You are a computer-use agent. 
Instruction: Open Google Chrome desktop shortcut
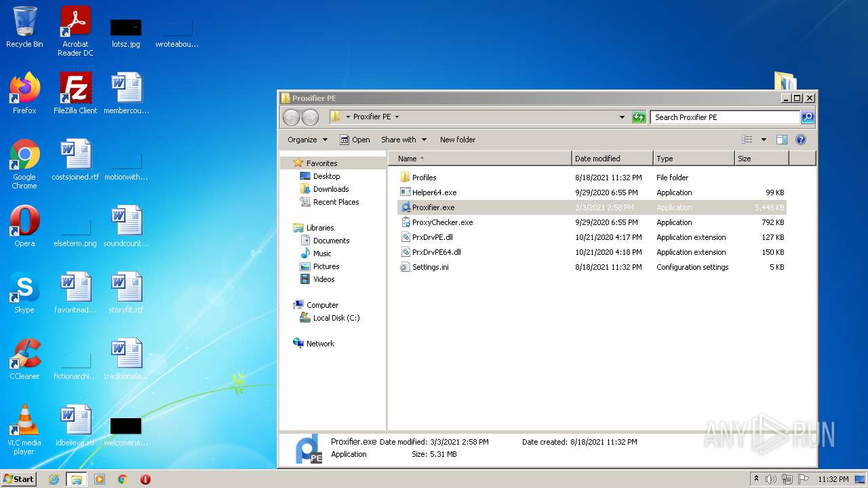point(24,164)
